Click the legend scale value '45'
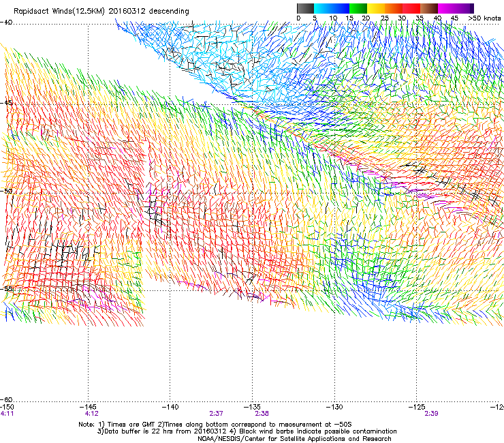 coord(454,18)
